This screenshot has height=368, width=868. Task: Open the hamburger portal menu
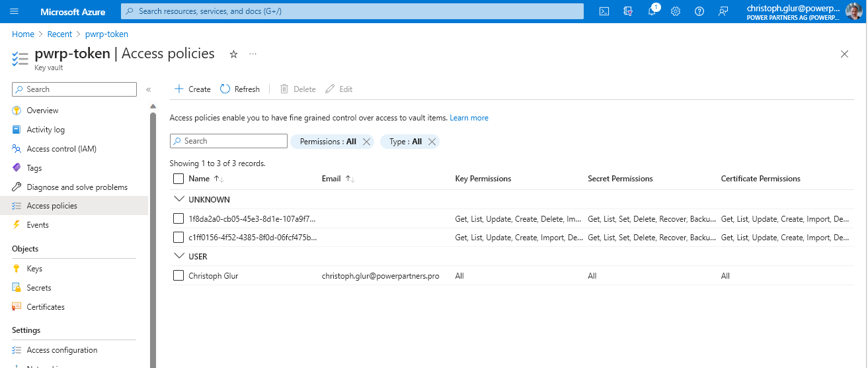15,11
